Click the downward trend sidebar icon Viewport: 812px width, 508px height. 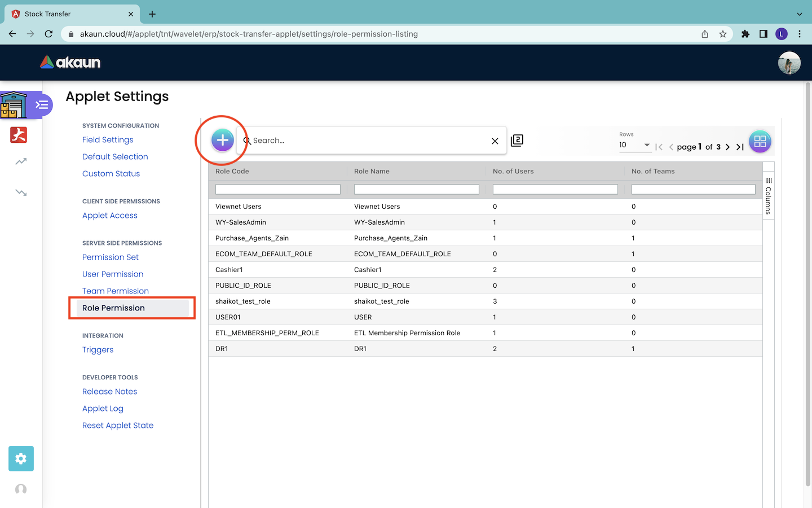(x=21, y=192)
